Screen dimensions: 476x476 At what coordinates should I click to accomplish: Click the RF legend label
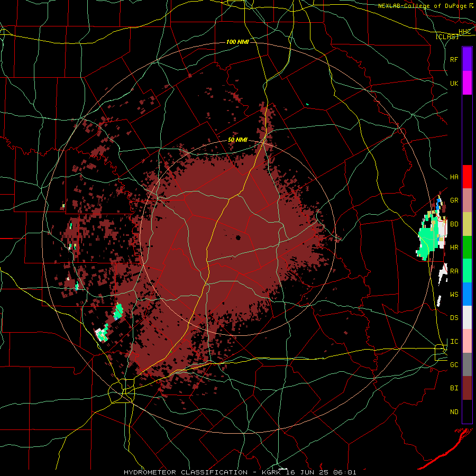click(x=454, y=59)
